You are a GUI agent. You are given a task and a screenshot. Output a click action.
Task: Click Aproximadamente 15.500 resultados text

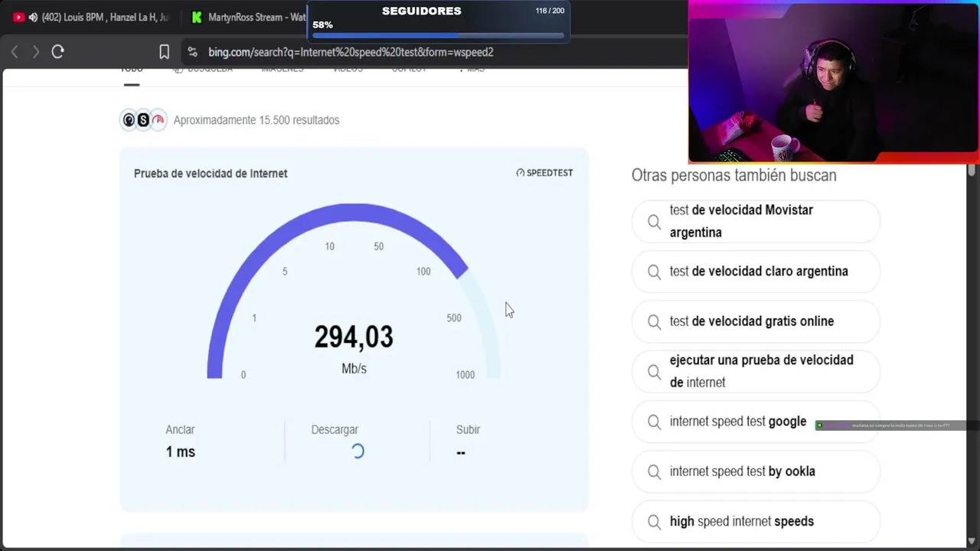(x=256, y=120)
